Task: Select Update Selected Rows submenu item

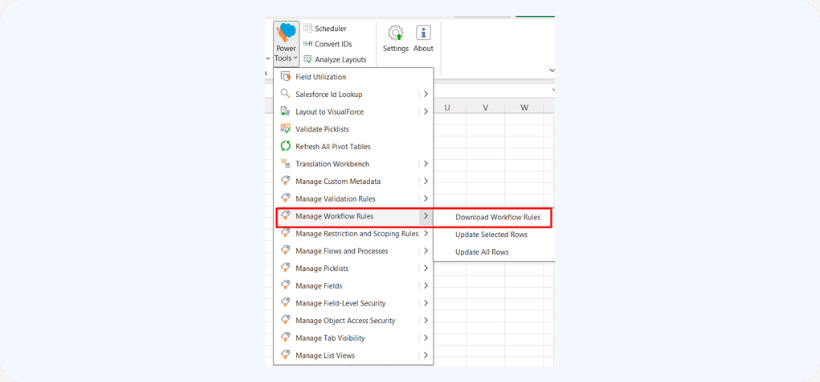Action: [494, 234]
